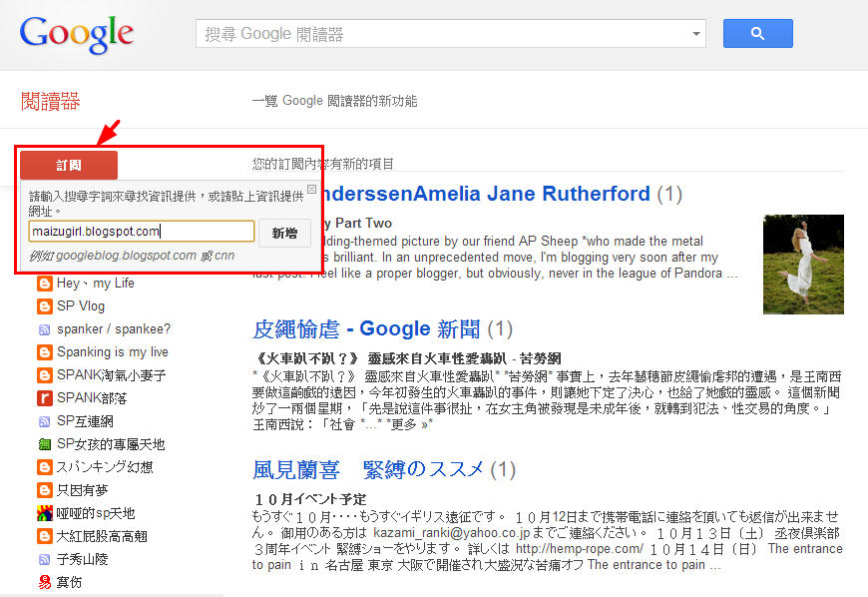Screen dimensions: 868x597
Task: Click the 新增 add button
Action: point(284,234)
